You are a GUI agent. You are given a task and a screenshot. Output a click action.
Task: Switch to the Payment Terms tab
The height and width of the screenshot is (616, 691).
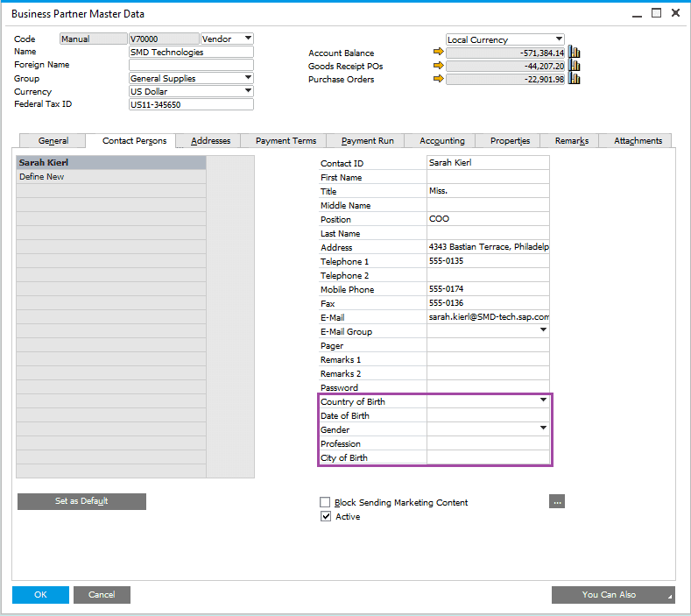(x=286, y=141)
